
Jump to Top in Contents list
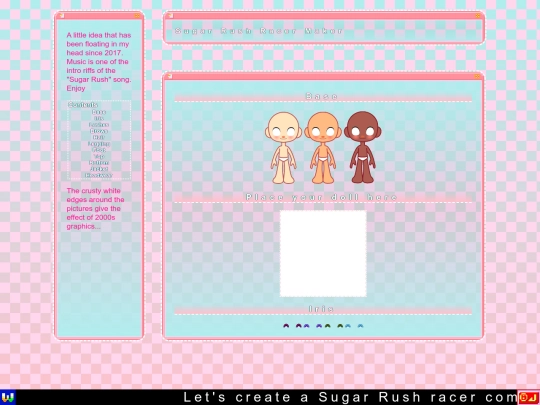pyautogui.click(x=99, y=156)
